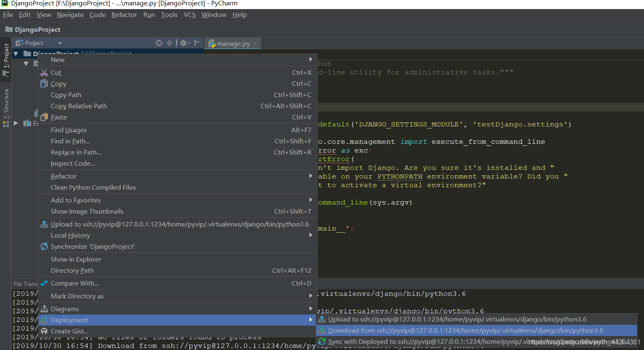
Task: Click the submenu Upload arrow icon
Action: pos(322,319)
